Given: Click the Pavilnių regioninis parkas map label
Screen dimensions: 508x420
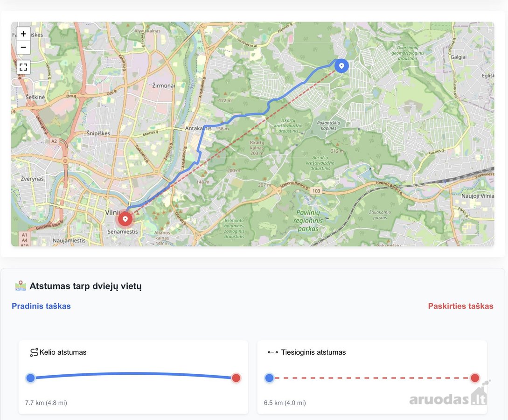Looking at the screenshot, I should 308,221.
